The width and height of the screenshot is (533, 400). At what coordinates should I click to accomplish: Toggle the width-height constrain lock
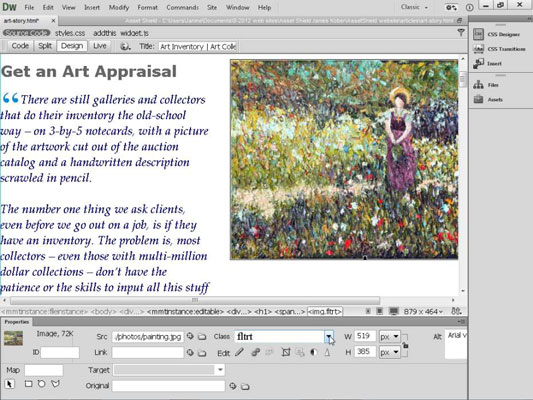405,345
